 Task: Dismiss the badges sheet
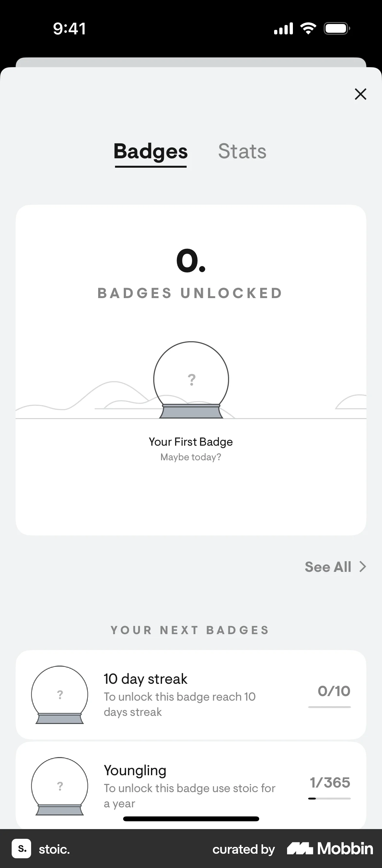click(x=361, y=94)
